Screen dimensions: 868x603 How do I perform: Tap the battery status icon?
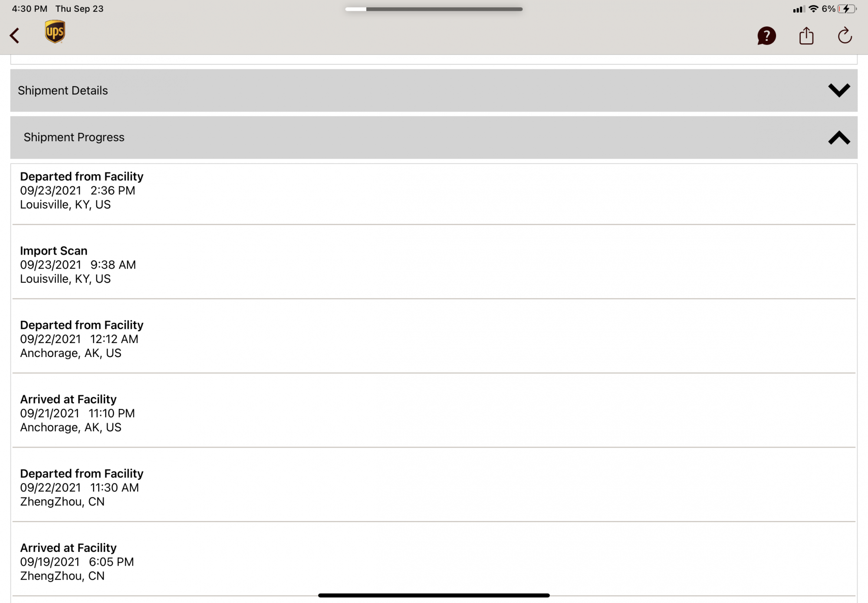(847, 9)
